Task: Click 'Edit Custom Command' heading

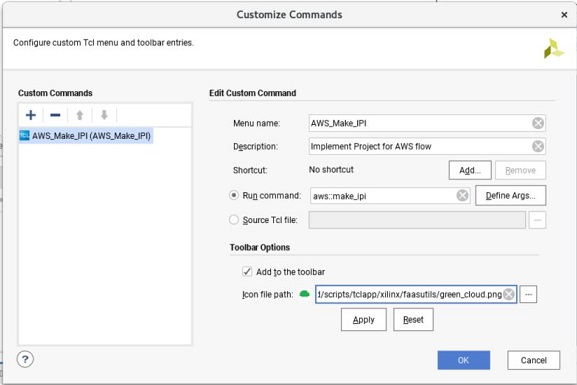Action: pyautogui.click(x=252, y=93)
